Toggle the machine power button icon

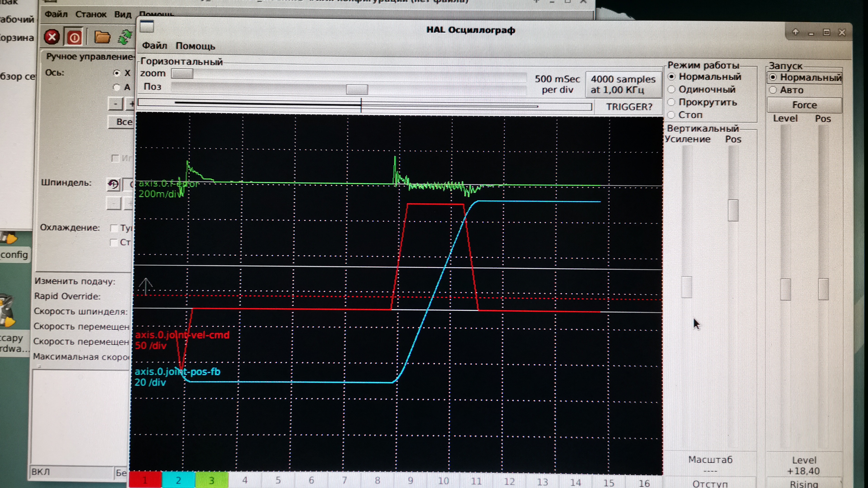tap(74, 37)
